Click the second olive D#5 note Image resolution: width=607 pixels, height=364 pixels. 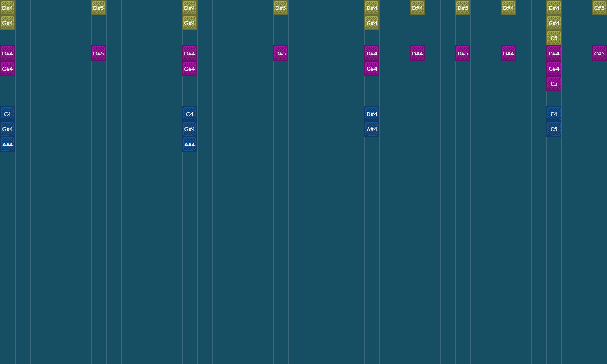pyautogui.click(x=281, y=8)
